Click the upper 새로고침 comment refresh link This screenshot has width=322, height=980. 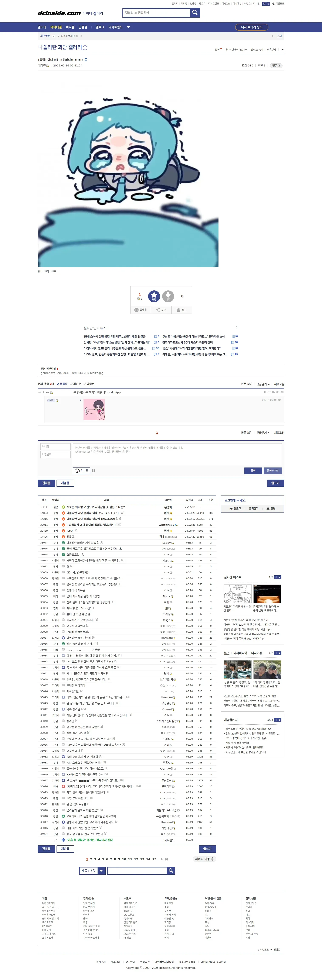pos(279,384)
